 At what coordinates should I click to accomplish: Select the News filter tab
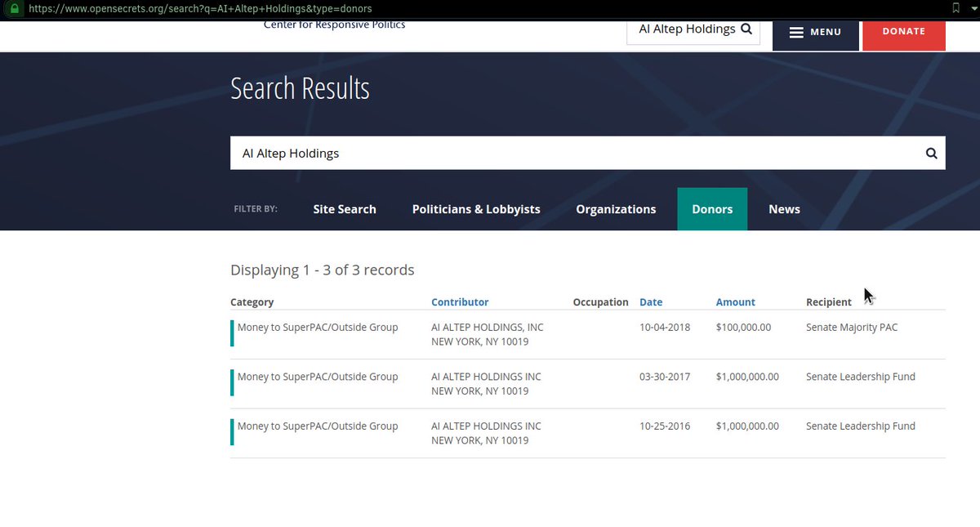(784, 209)
